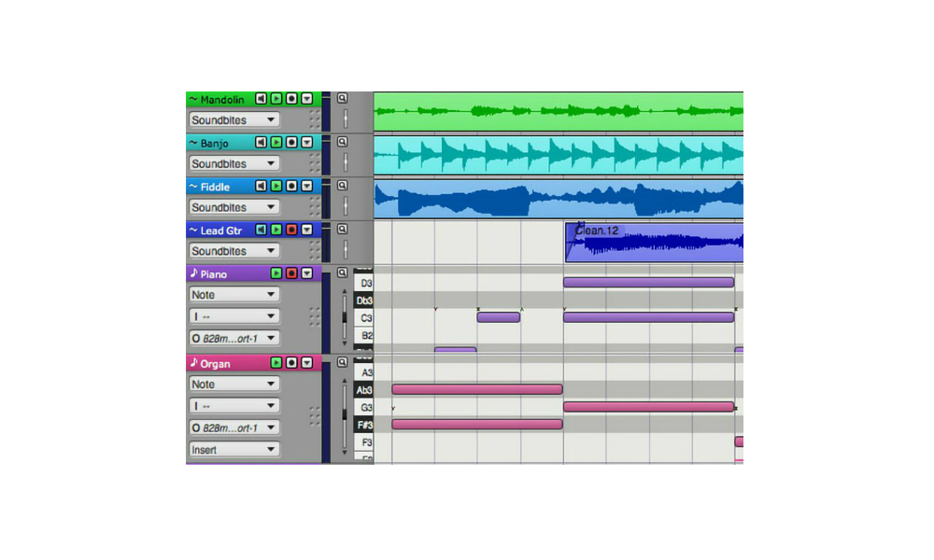Open Organ track's output 828m dropdown
934x560 pixels.
point(233,427)
